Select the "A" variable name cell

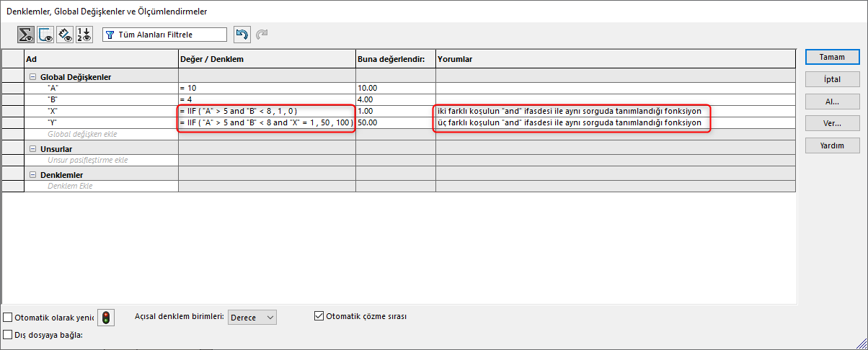tap(101, 88)
